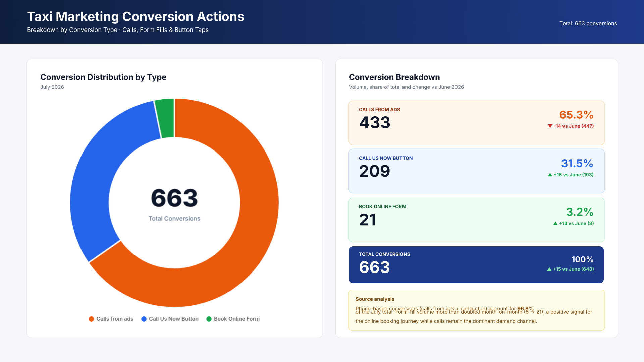The image size is (644, 362).
Task: Click the up triangle beside +15 vs June
Action: point(549,269)
